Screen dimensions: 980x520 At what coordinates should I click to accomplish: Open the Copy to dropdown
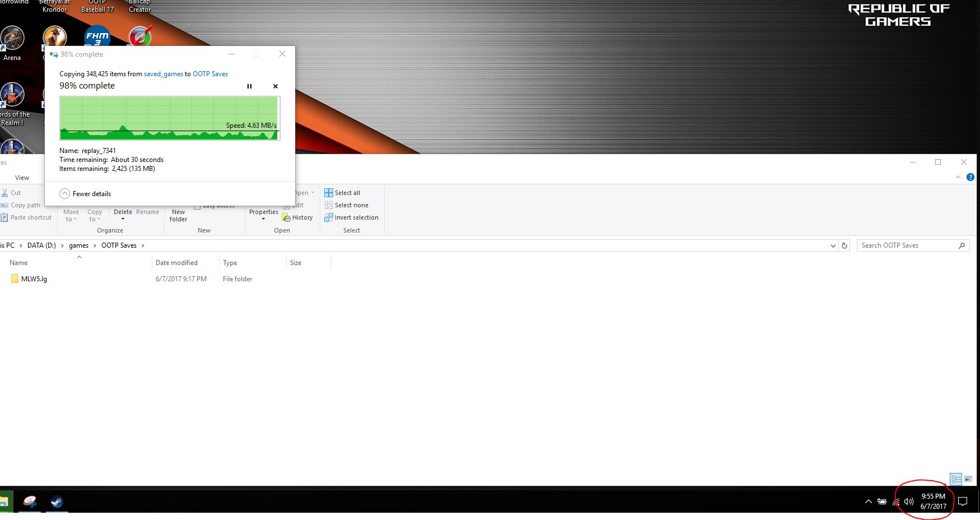[x=95, y=215]
